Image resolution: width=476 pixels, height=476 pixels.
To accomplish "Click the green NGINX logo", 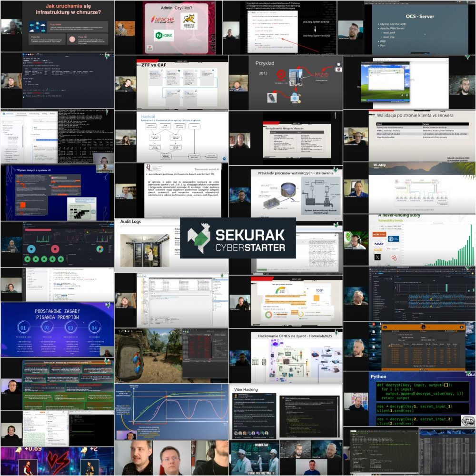I will point(164,35).
